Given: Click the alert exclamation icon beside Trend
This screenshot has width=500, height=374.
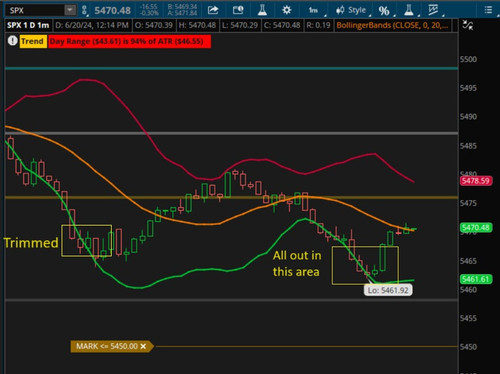Looking at the screenshot, I should 12,41.
